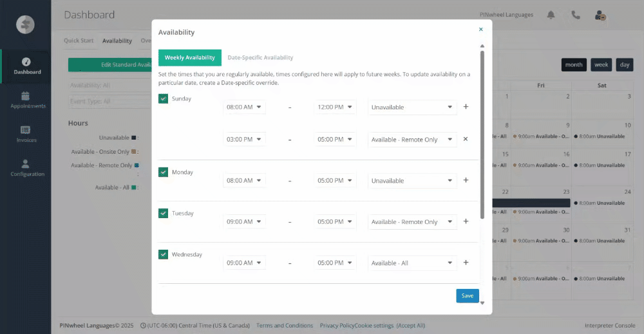The width and height of the screenshot is (644, 334).
Task: Open Invoices in the left sidebar
Action: [26, 134]
